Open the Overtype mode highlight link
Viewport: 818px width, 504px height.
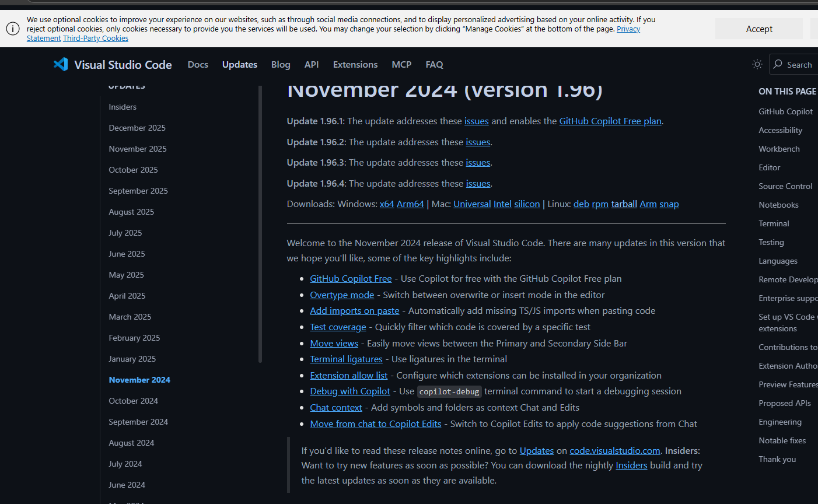(x=342, y=295)
